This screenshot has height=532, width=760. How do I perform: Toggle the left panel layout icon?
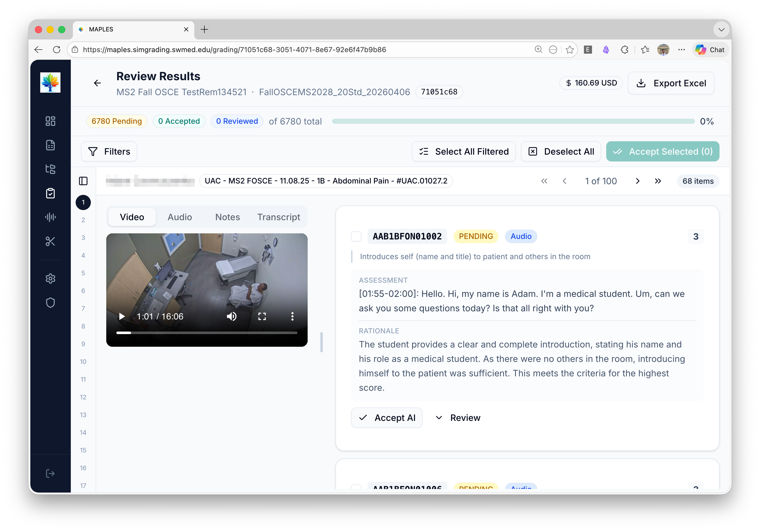tap(83, 181)
